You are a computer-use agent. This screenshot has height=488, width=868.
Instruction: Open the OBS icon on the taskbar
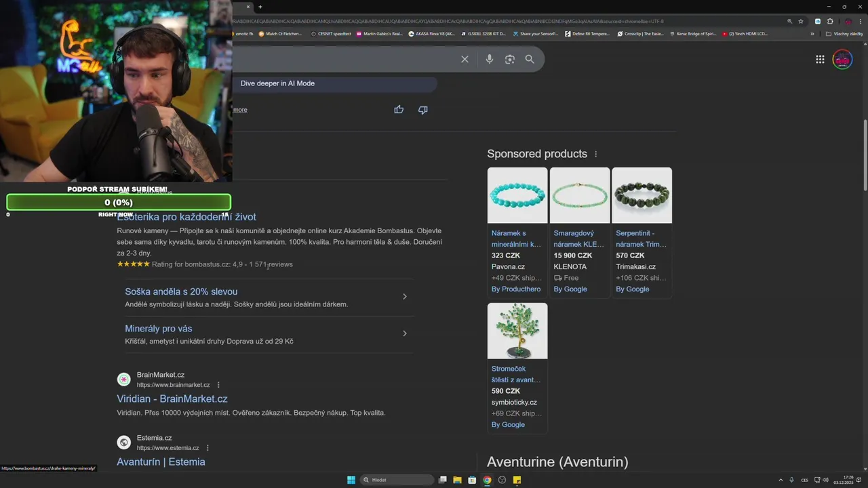click(502, 480)
